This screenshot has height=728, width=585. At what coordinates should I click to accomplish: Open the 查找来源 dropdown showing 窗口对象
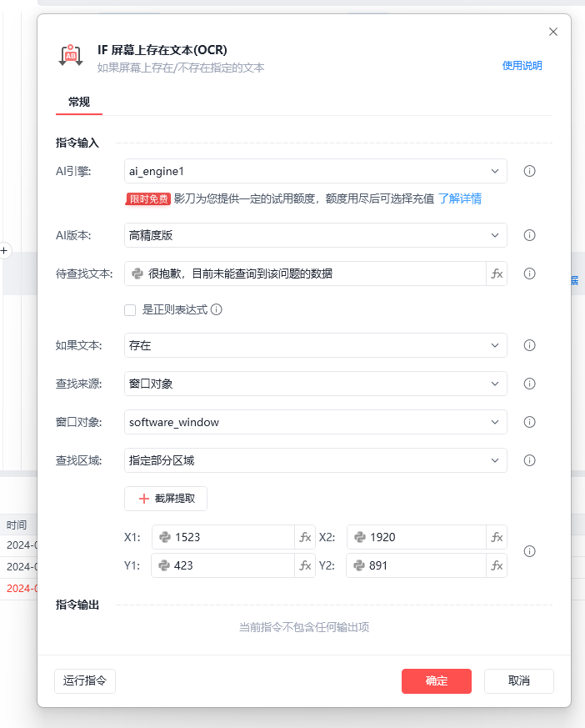[x=316, y=384]
